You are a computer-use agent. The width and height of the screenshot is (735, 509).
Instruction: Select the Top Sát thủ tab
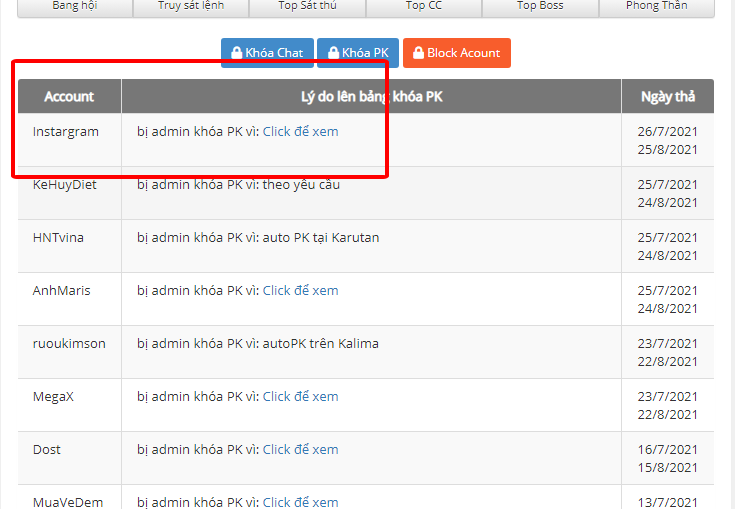pos(307,6)
